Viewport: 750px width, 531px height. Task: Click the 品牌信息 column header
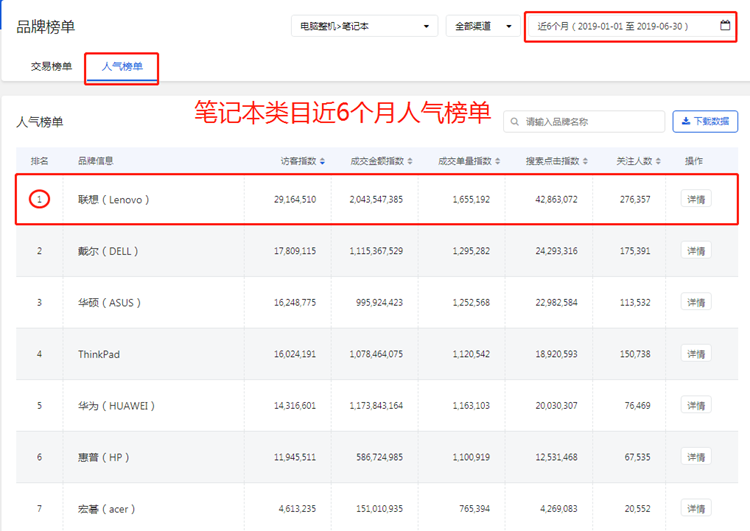(x=96, y=161)
